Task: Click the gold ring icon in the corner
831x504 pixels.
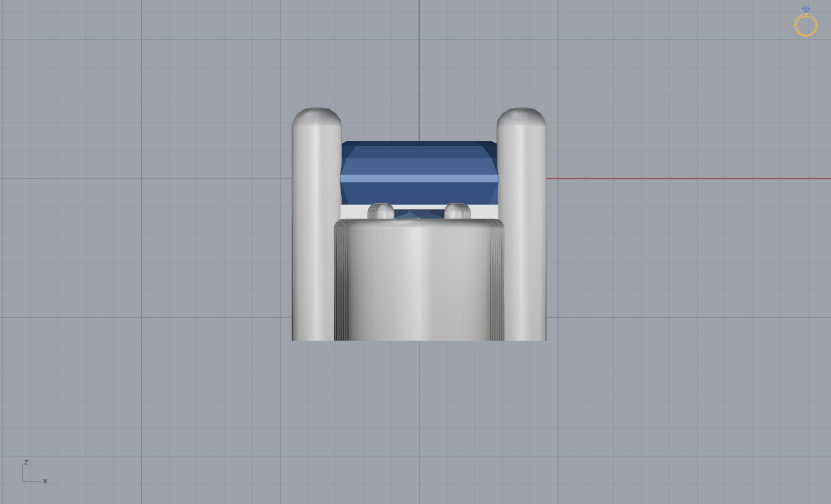Action: click(x=806, y=22)
